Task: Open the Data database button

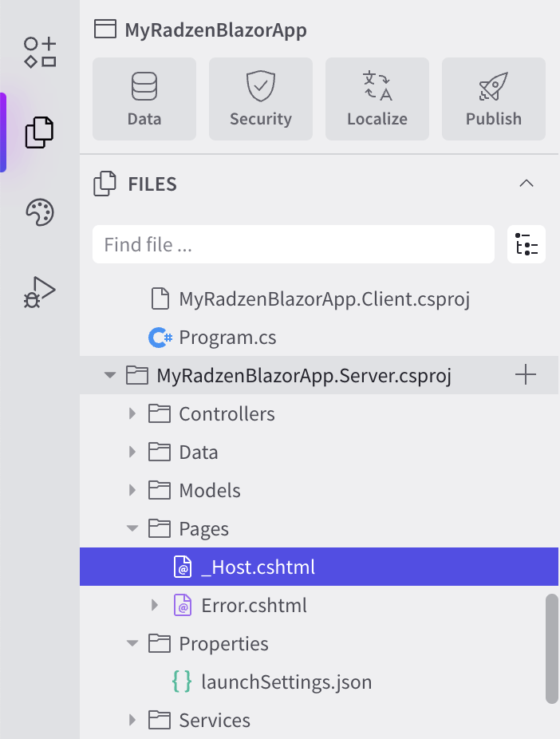Action: 144,99
